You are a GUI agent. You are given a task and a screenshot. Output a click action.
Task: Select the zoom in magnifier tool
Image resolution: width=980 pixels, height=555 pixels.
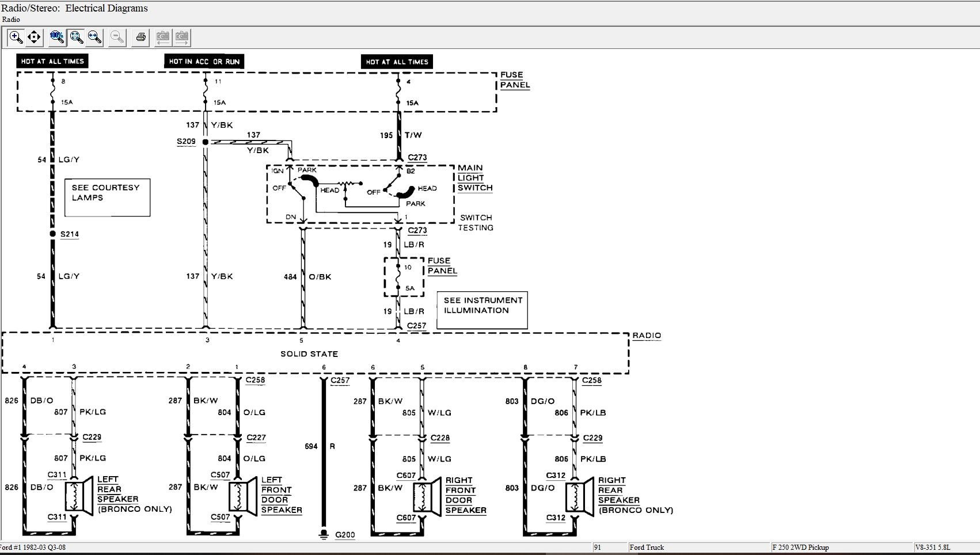click(16, 37)
